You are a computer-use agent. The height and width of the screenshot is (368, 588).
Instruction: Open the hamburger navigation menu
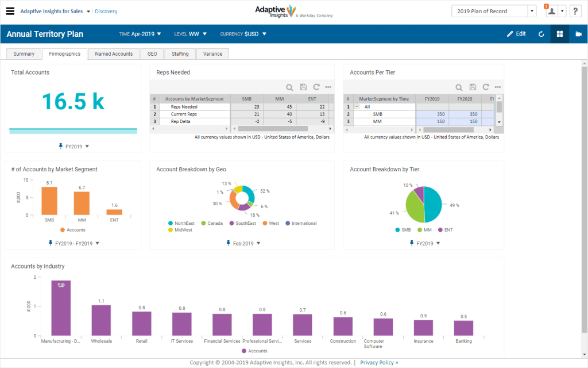10,11
